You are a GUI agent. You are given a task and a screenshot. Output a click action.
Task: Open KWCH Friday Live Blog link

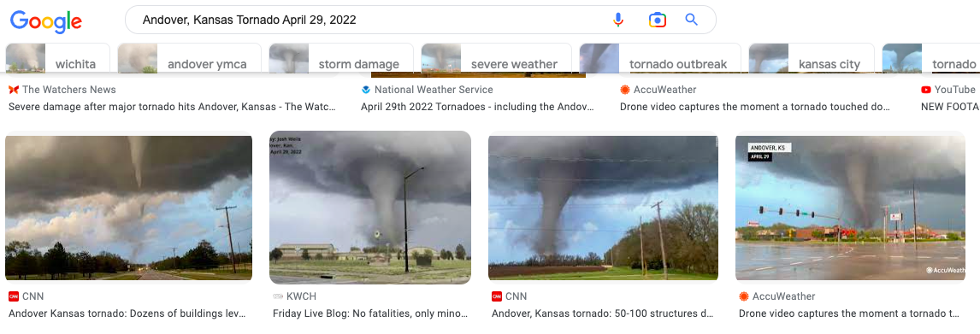point(370,313)
